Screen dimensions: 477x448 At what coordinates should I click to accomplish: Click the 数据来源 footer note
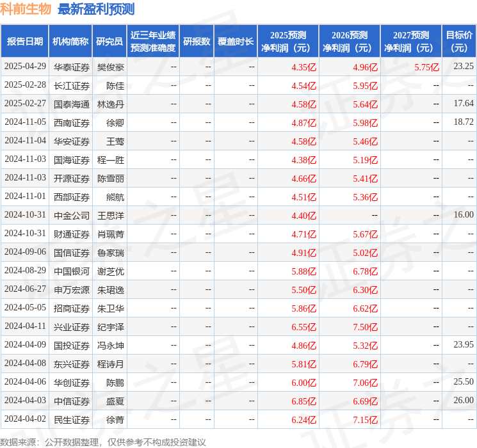(x=102, y=442)
